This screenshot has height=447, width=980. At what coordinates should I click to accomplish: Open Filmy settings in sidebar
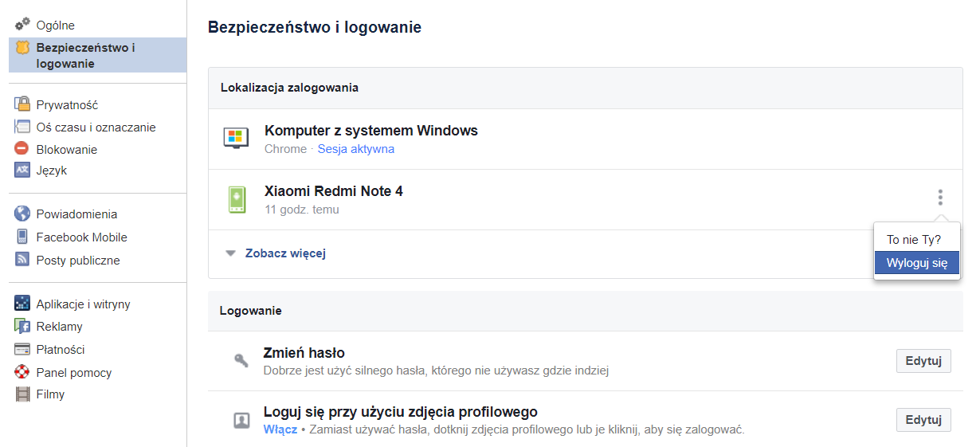pyautogui.click(x=50, y=394)
